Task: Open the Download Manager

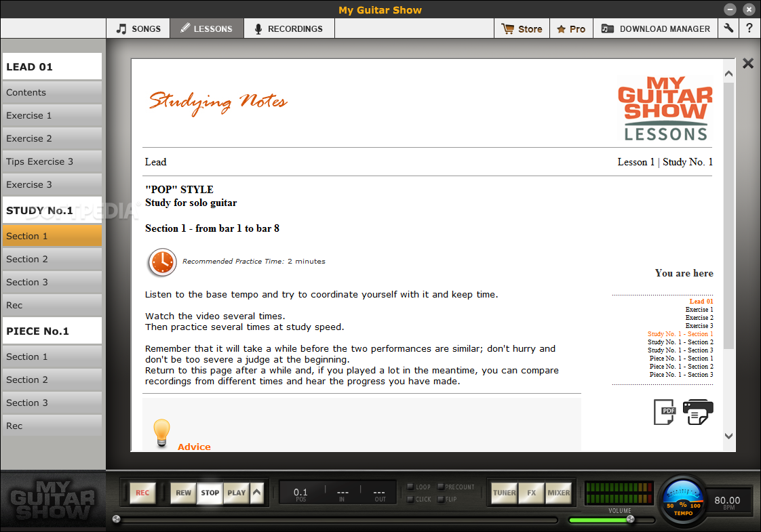Action: tap(655, 28)
